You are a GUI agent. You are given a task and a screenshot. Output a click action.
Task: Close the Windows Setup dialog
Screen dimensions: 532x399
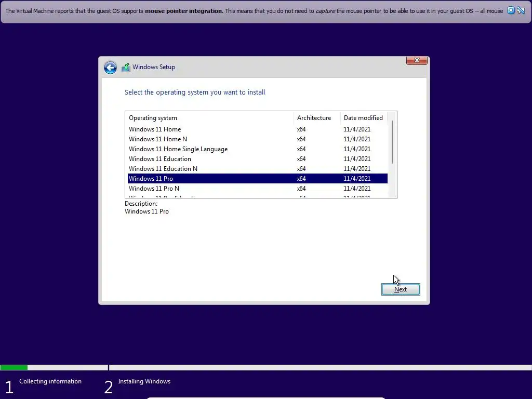pos(417,60)
